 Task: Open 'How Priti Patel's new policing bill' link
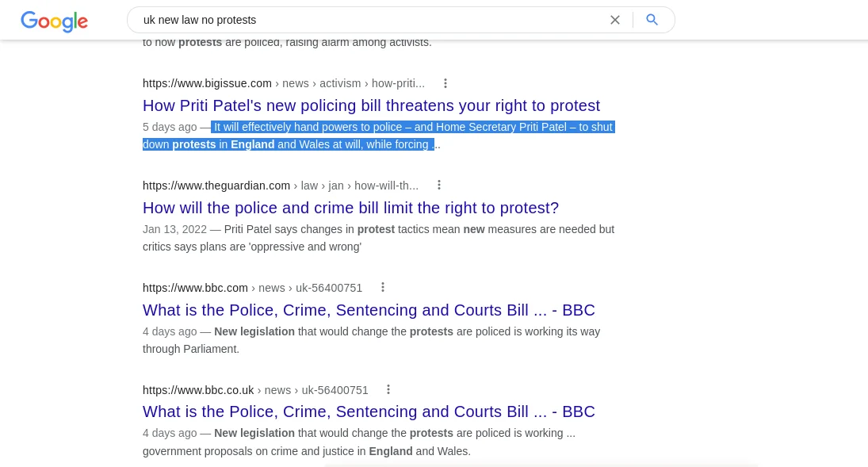coord(372,105)
